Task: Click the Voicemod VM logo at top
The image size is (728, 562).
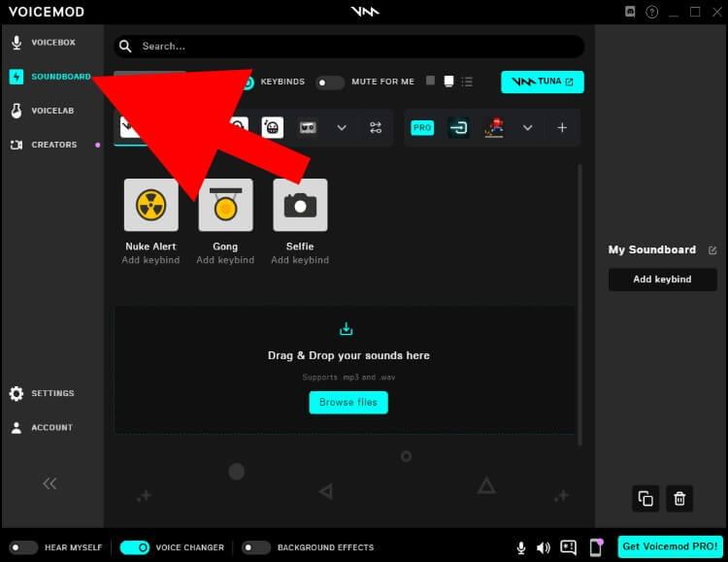Action: [x=365, y=11]
